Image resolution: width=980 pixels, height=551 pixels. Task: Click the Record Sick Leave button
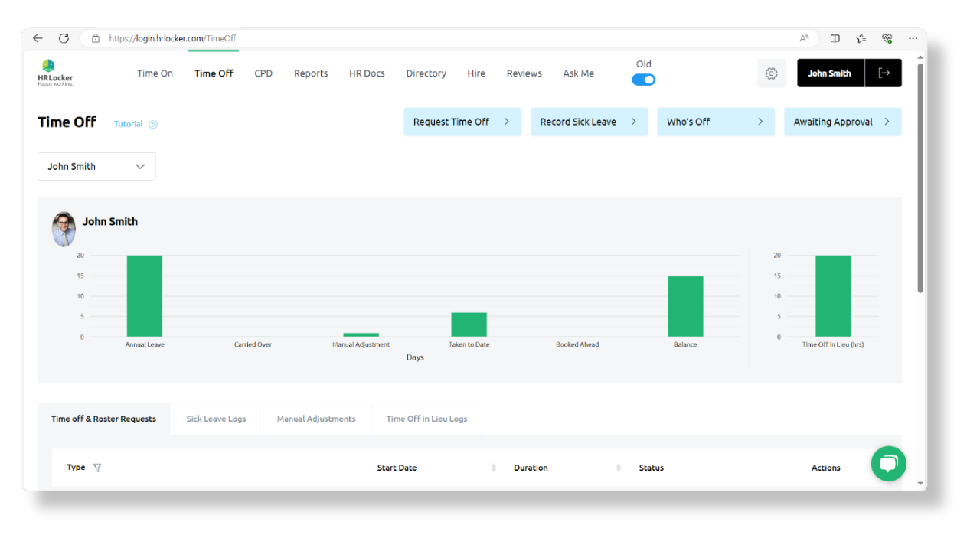pos(589,121)
